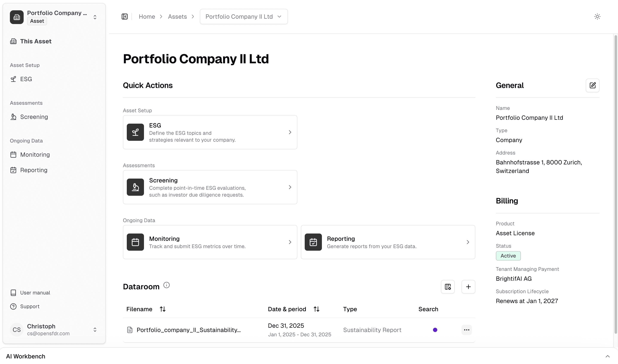This screenshot has width=618, height=364.
Task: Open the Christoph account menu chevron
Action: click(95, 330)
